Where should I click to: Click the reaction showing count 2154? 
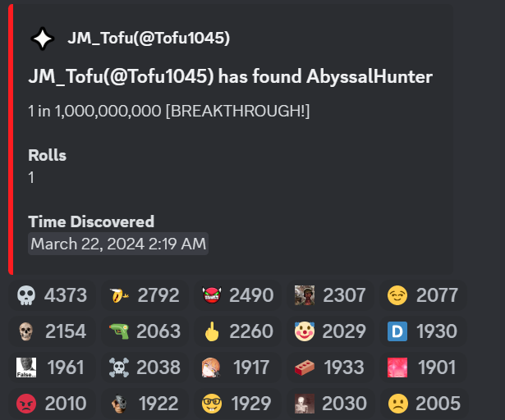coord(51,331)
